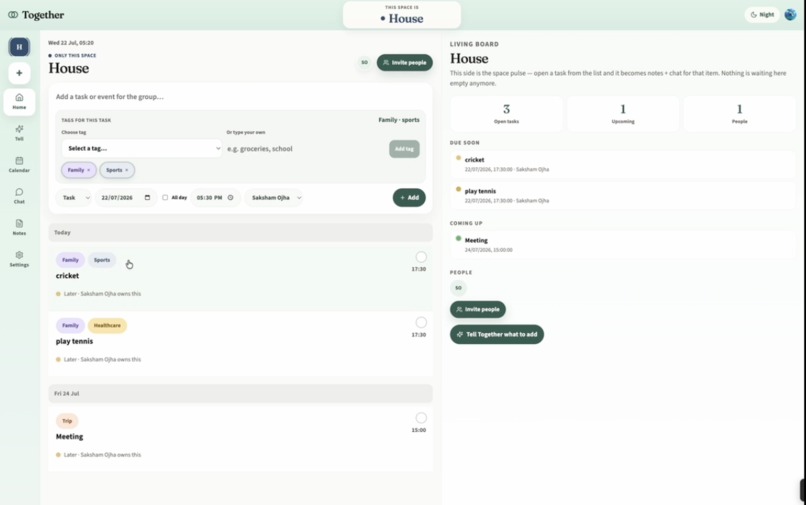
Task: Click the House space selector pill
Action: (x=402, y=15)
